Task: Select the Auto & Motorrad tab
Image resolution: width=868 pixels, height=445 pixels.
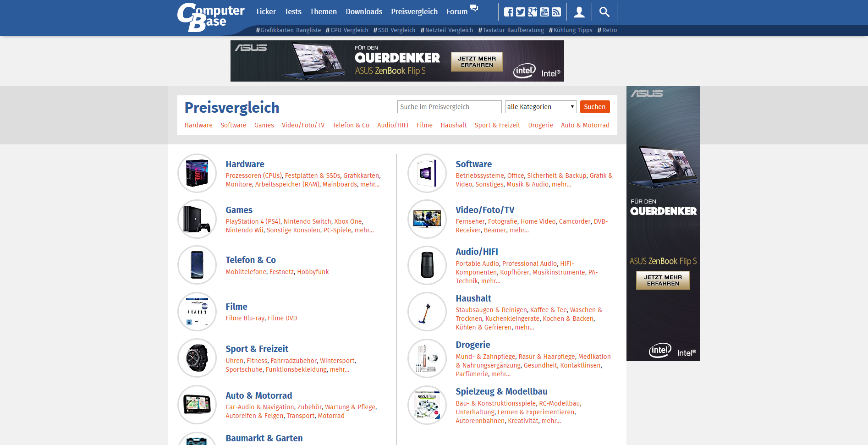Action: (585, 125)
